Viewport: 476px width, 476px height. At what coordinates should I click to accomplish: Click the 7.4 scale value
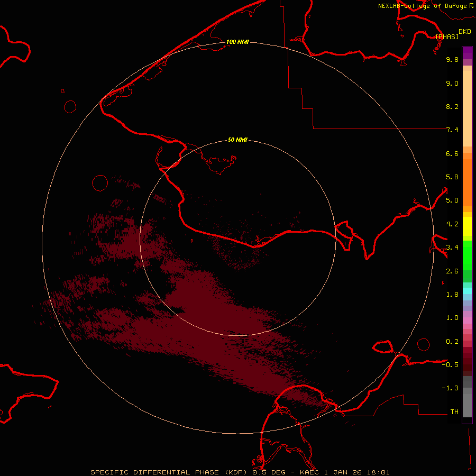pyautogui.click(x=452, y=130)
